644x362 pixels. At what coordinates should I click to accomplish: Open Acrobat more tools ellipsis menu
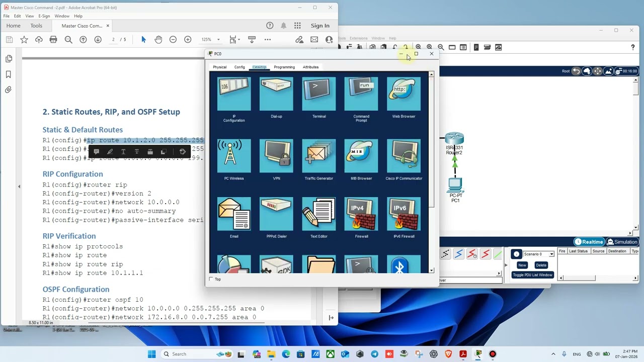268,39
